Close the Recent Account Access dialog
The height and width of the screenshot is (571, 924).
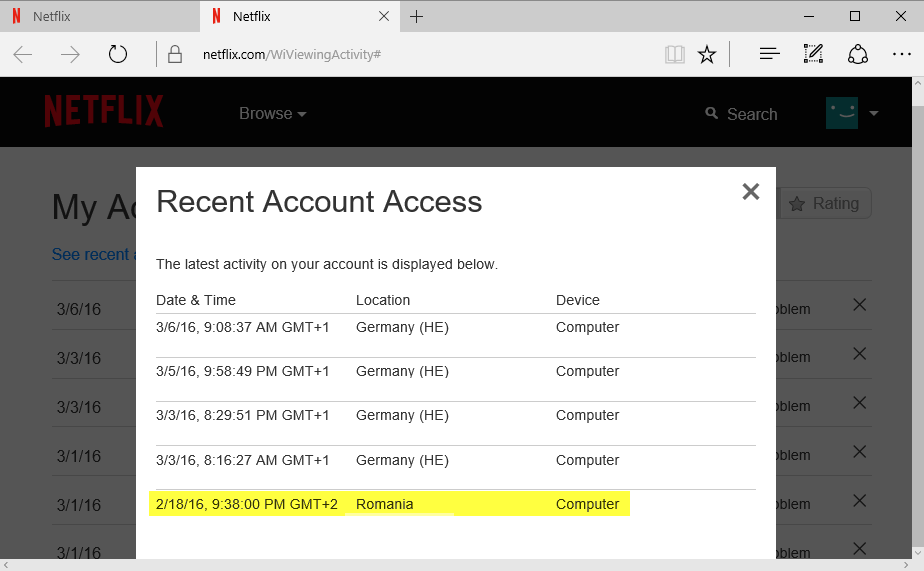[751, 191]
